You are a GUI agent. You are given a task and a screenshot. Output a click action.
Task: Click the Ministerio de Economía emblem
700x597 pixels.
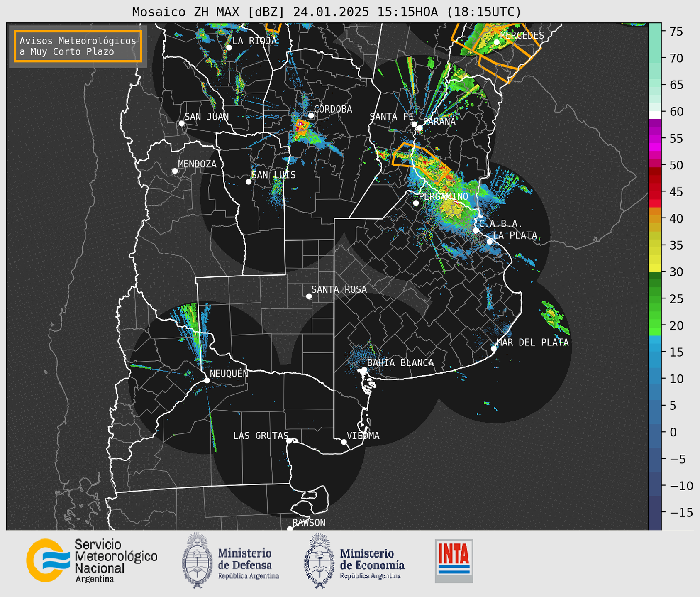pos(320,561)
